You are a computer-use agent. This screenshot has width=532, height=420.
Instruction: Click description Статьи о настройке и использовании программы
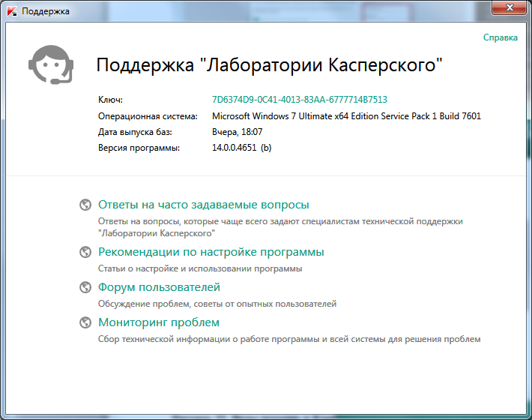click(200, 268)
